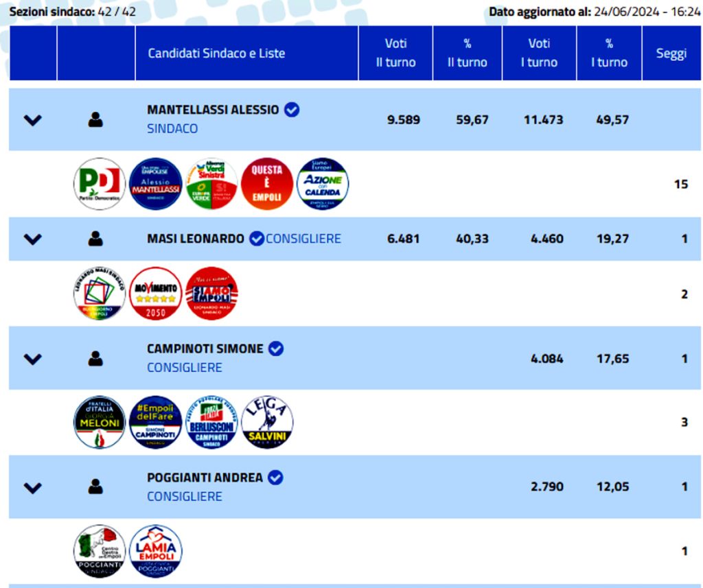Viewport: 703px width, 588px height.
Task: Expand the Poggianti Andrea row chevron
Action: tap(33, 488)
